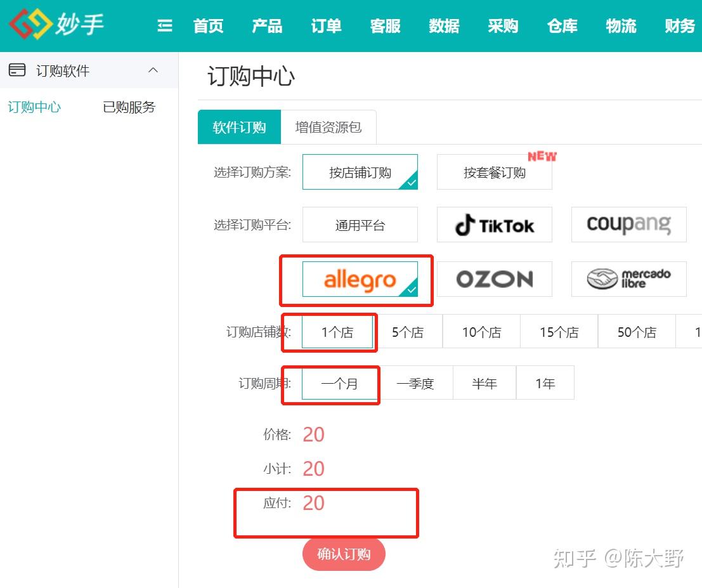Viewport: 702px width, 588px height.
Task: Open the 仓库 menu
Action: click(562, 25)
